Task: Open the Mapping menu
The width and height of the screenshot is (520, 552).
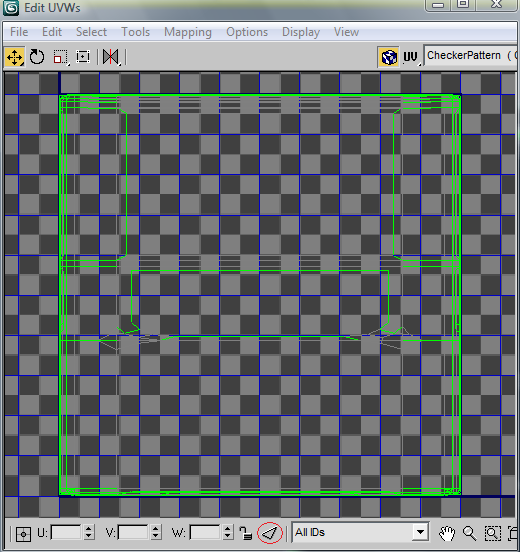Action: 188,32
